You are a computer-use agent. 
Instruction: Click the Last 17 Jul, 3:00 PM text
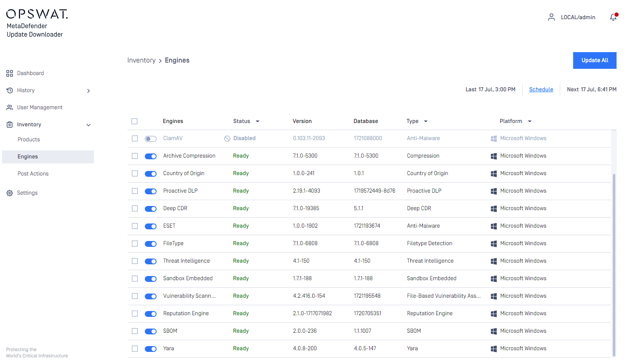coord(490,90)
